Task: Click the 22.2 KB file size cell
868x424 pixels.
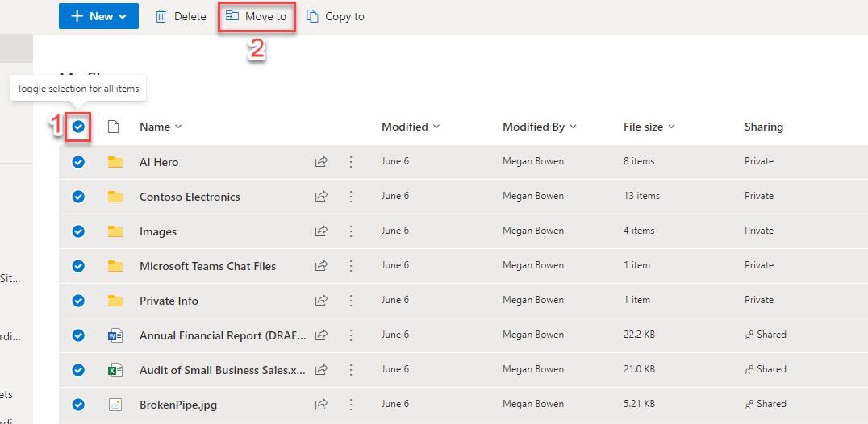Action: (x=640, y=335)
